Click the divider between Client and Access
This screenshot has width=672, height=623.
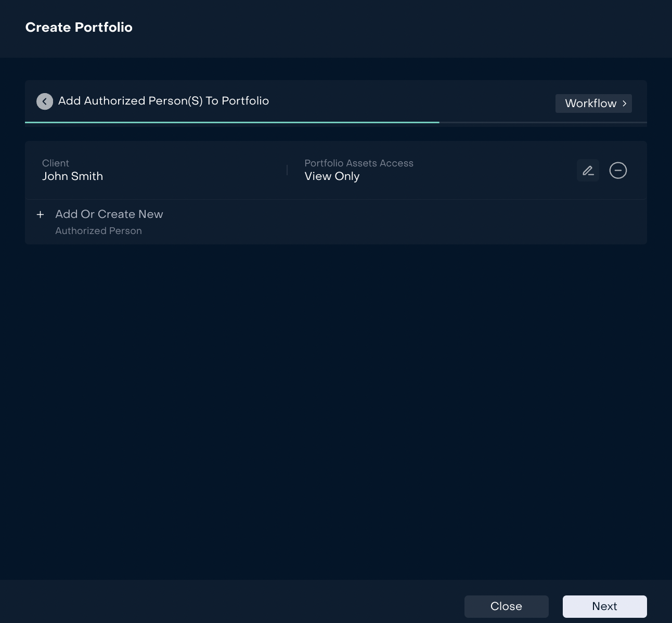(287, 171)
